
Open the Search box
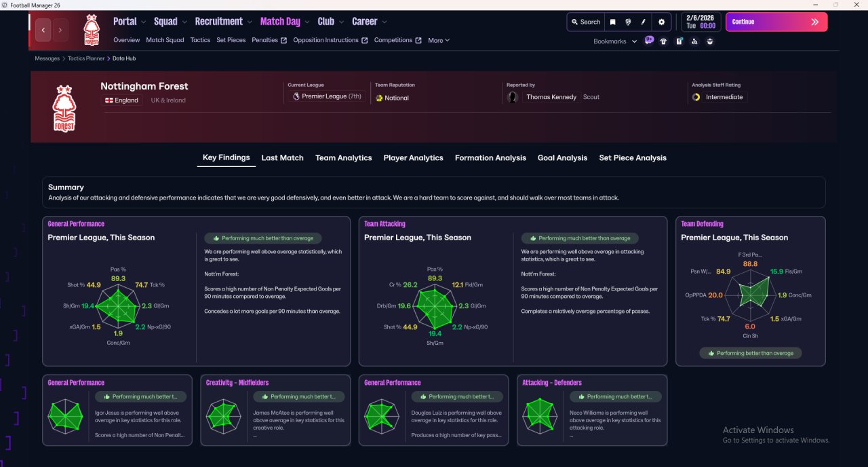(x=586, y=22)
